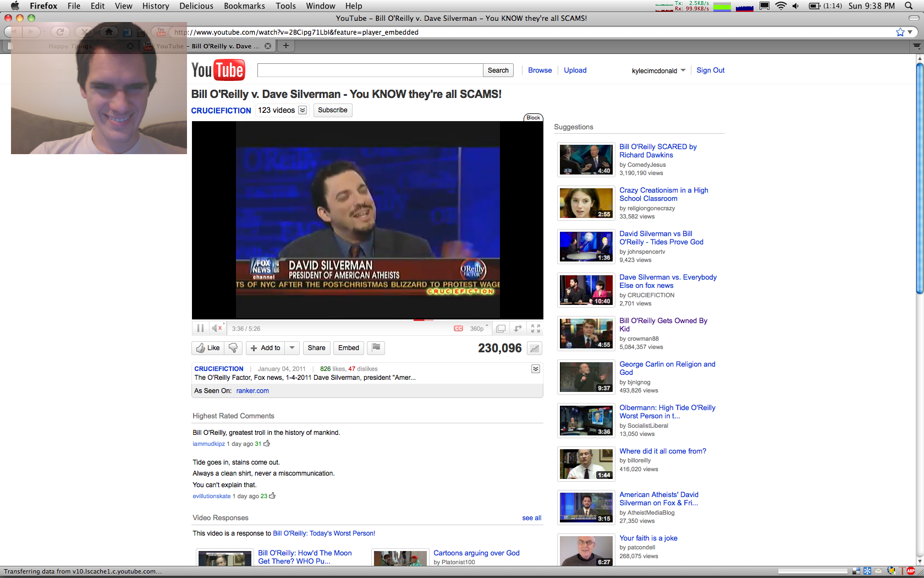This screenshot has height=578, width=924.
Task: Open the 360p quality menu
Action: (x=479, y=329)
